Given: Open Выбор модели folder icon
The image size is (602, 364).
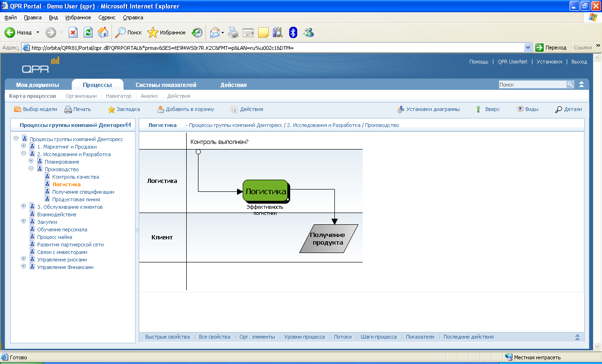Looking at the screenshot, I should coord(17,109).
